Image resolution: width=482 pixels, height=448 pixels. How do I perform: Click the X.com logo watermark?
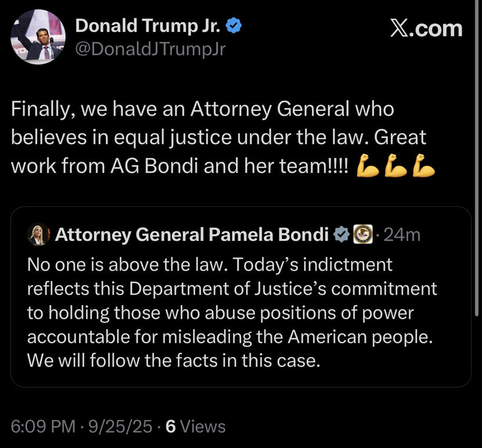(x=425, y=28)
